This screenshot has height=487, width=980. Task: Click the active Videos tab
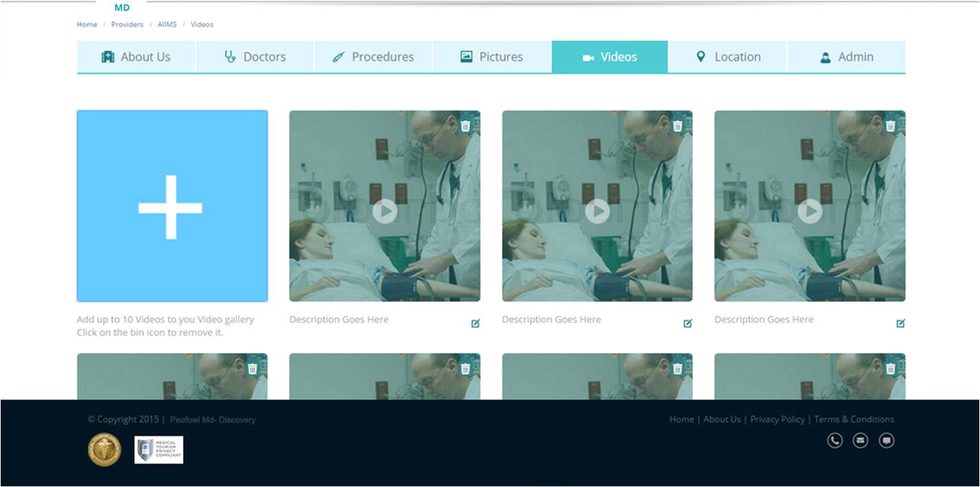click(x=610, y=57)
